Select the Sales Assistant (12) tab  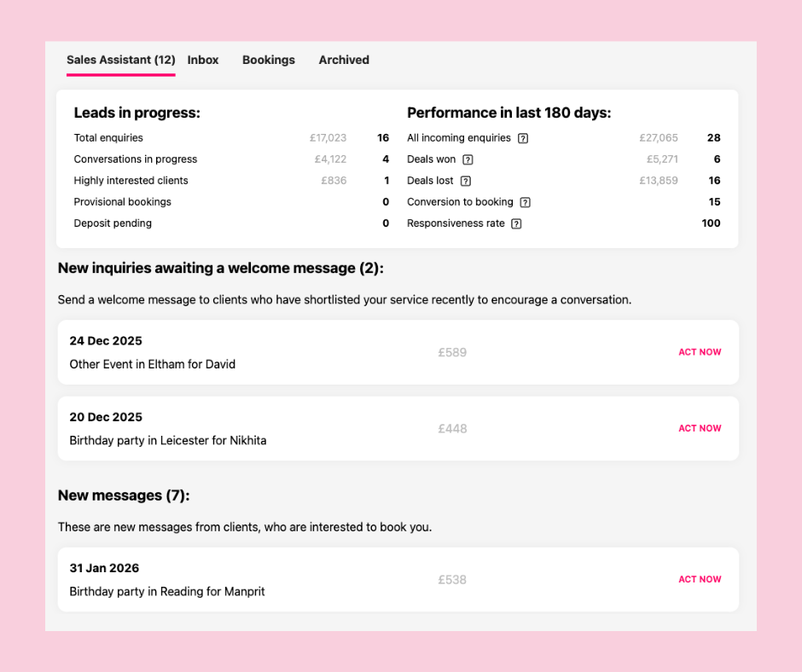click(121, 60)
